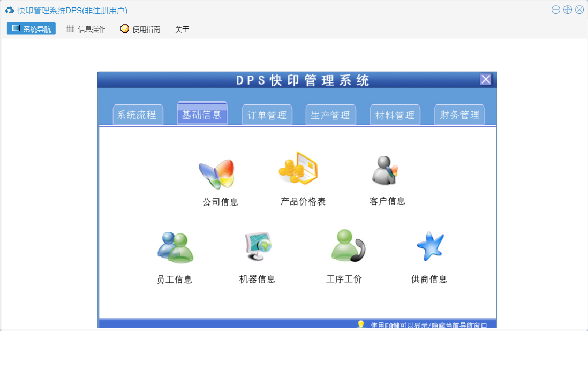The image size is (588, 385).
Task: Close the DPS navigation panel
Action: pyautogui.click(x=486, y=79)
